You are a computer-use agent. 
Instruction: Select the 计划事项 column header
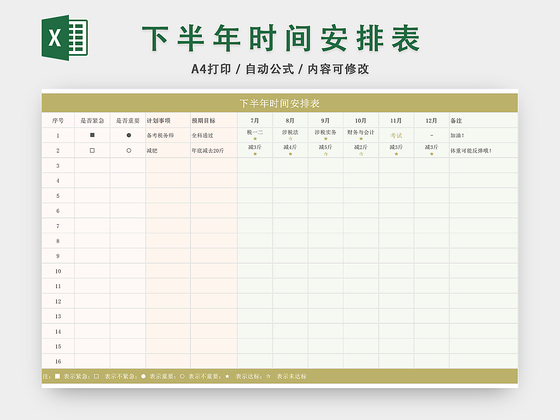[x=168, y=121]
